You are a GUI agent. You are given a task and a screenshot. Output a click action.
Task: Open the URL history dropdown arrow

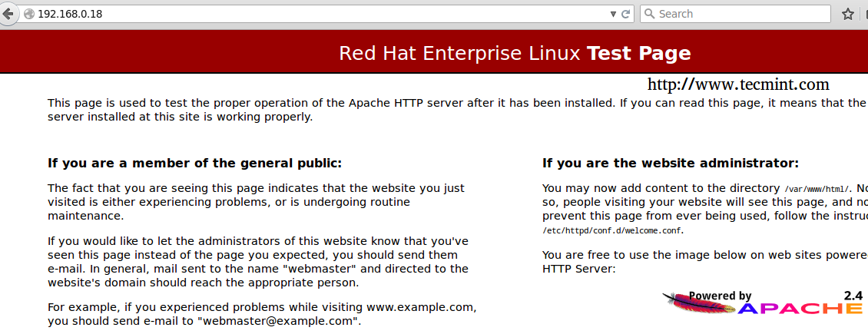point(613,14)
